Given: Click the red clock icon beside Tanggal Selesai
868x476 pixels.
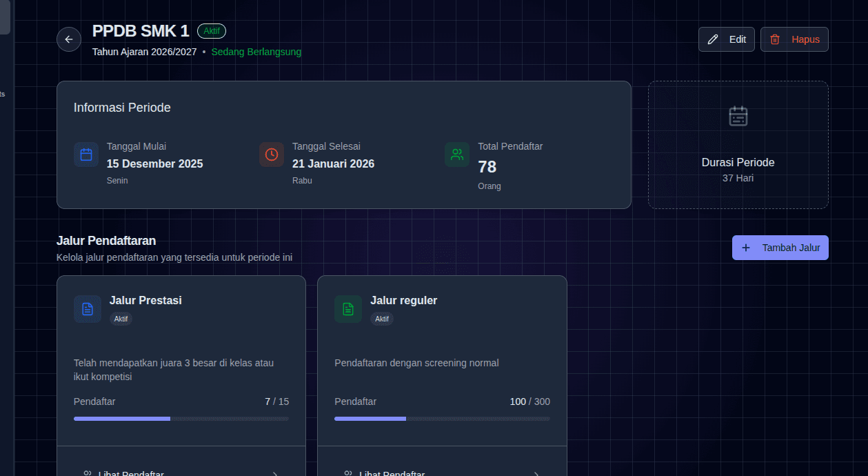Looking at the screenshot, I should point(271,155).
